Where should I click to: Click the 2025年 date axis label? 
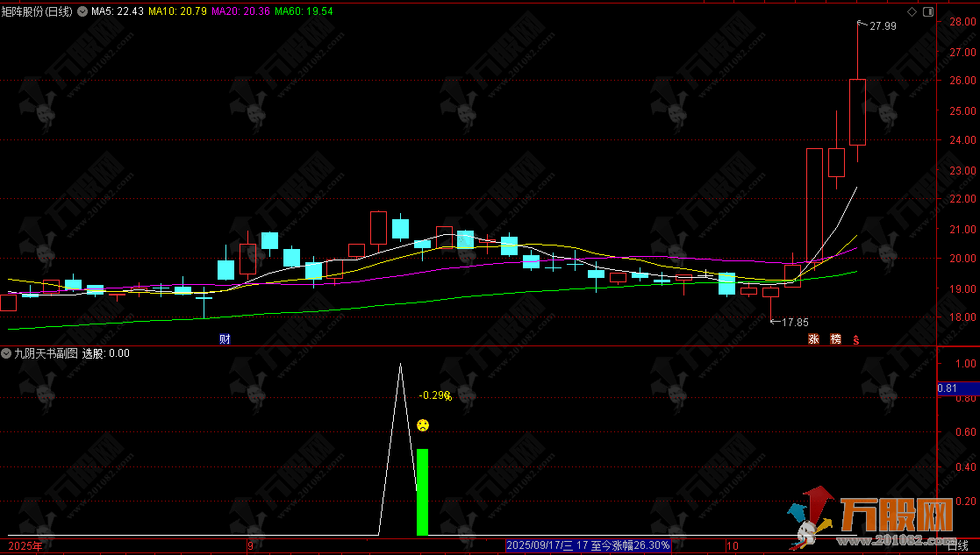(25, 546)
